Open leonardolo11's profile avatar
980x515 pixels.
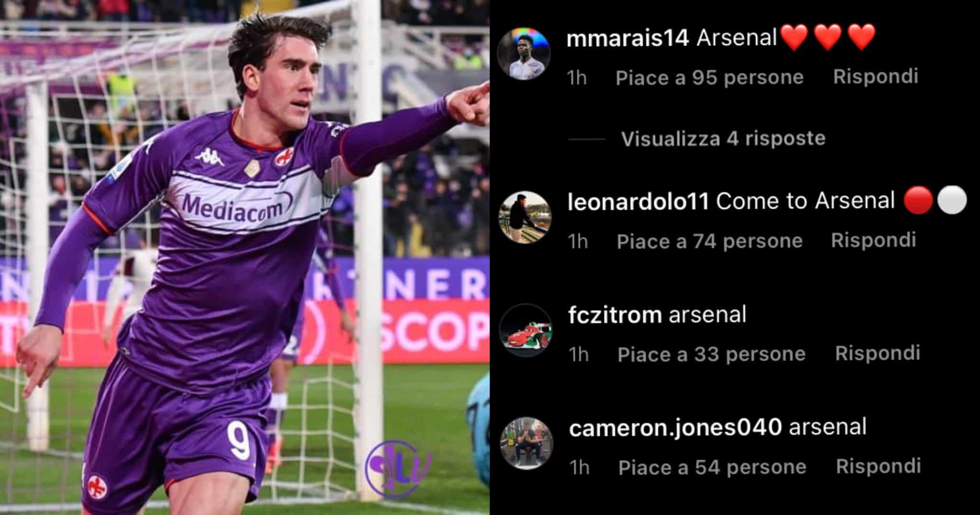point(525,217)
